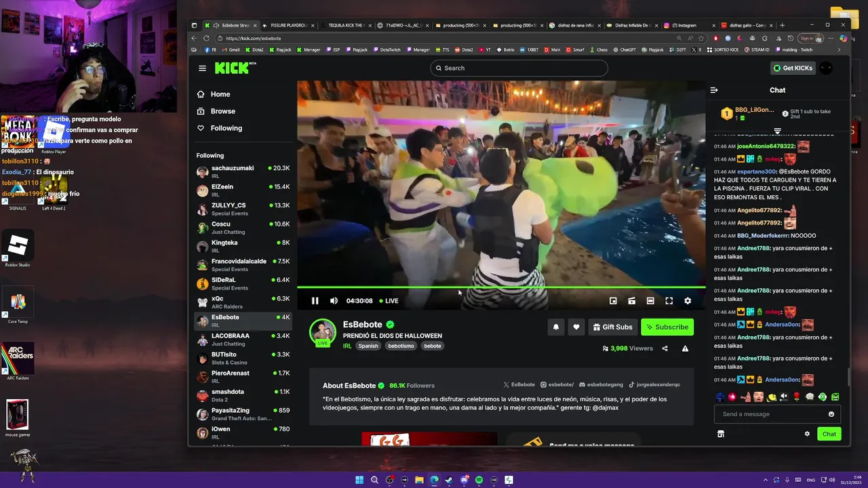Click the browser Sign in button
The height and width of the screenshot is (488, 868).
click(x=810, y=39)
